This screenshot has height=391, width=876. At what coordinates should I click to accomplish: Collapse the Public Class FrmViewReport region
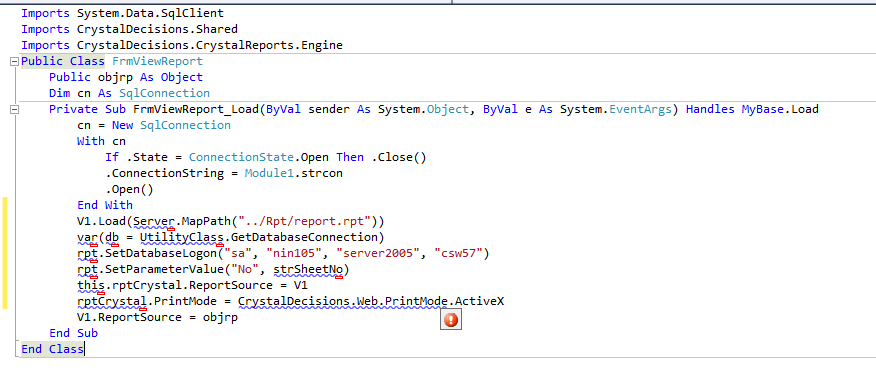14,61
